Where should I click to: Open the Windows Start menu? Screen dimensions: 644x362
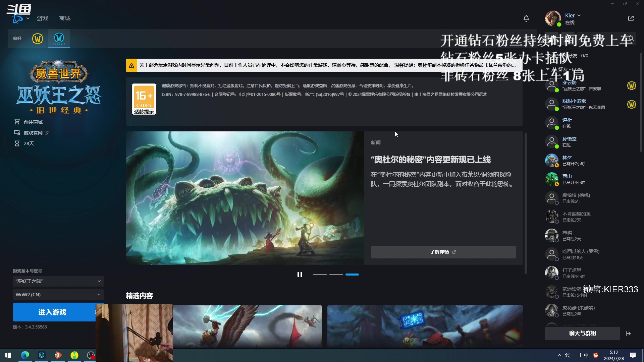[x=8, y=355]
